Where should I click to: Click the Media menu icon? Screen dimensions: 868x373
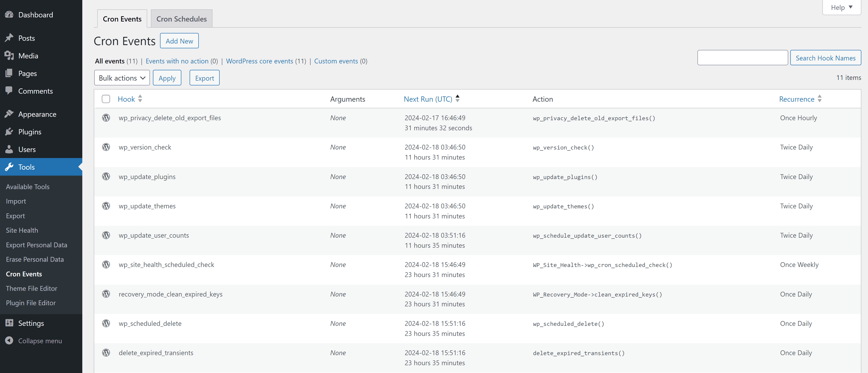tap(9, 55)
